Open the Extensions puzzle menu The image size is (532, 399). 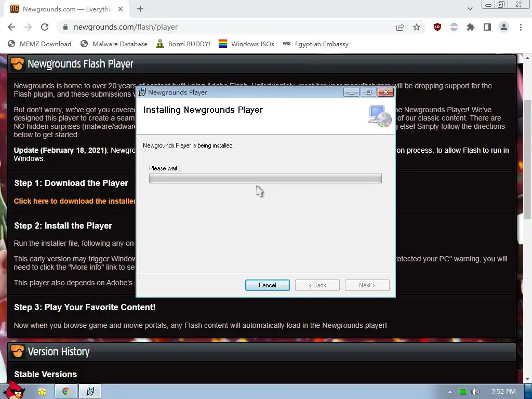(x=471, y=27)
